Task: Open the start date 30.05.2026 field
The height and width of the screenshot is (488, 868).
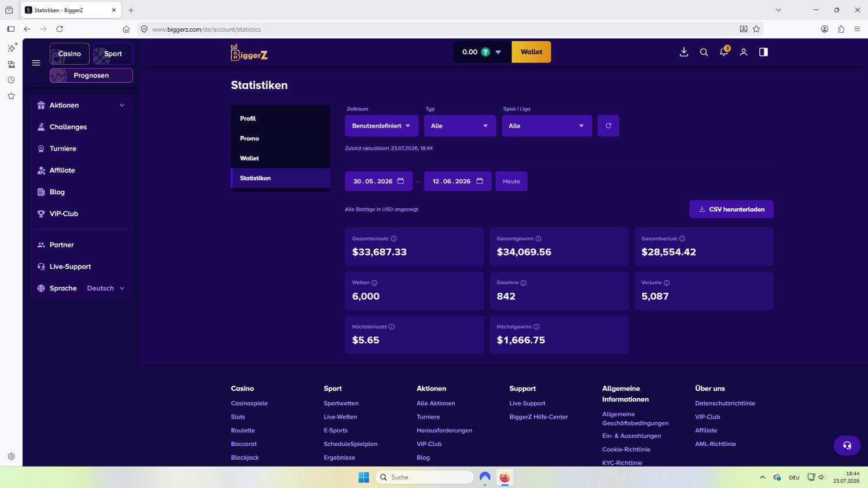Action: point(378,181)
